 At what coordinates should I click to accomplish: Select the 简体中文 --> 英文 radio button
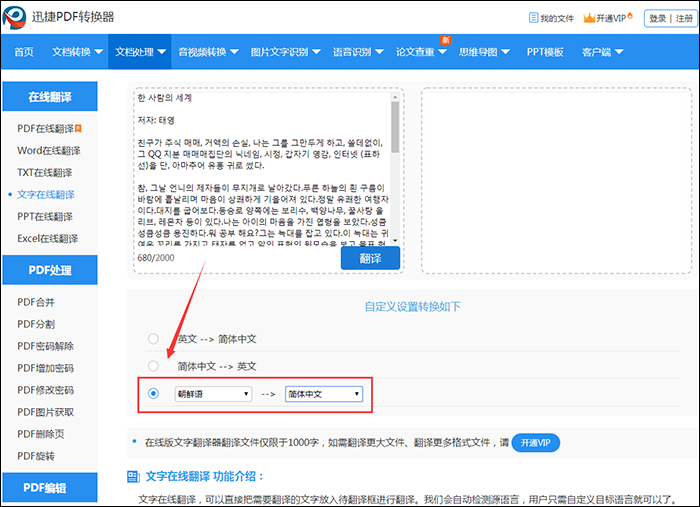click(153, 366)
